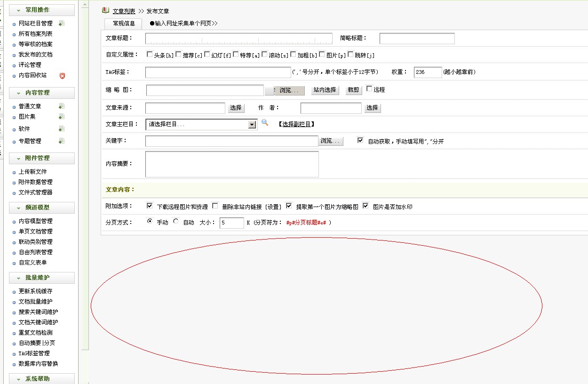Check the 滚动[s] attribute box
The image size is (588, 384).
264,54
